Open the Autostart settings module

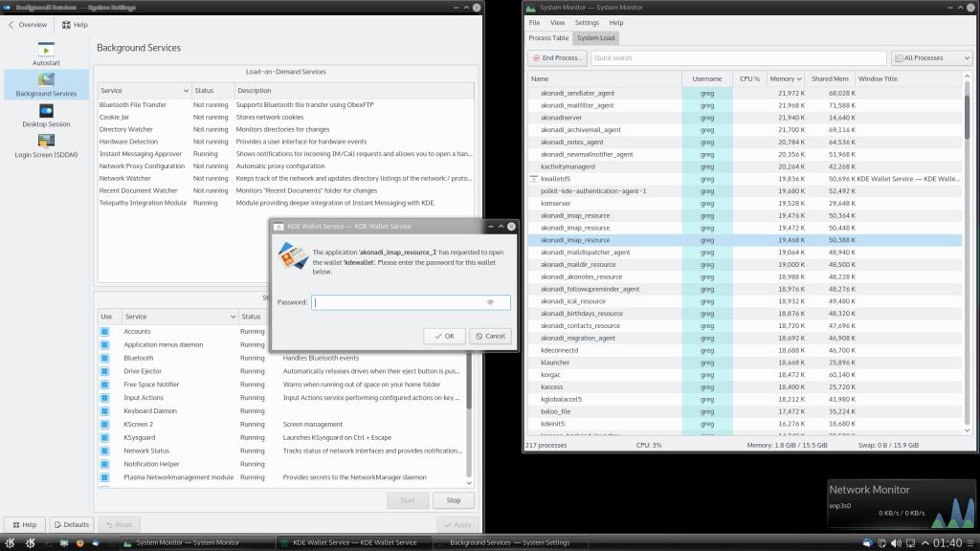(x=46, y=53)
